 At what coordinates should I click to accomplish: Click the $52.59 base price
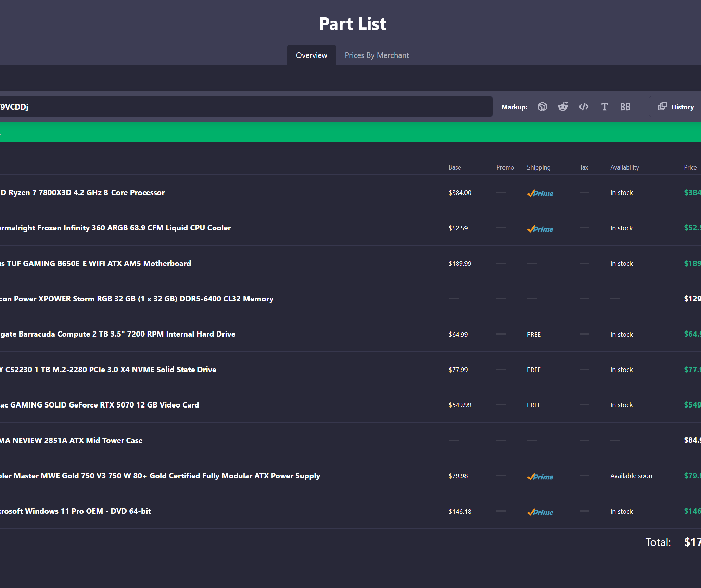point(458,228)
